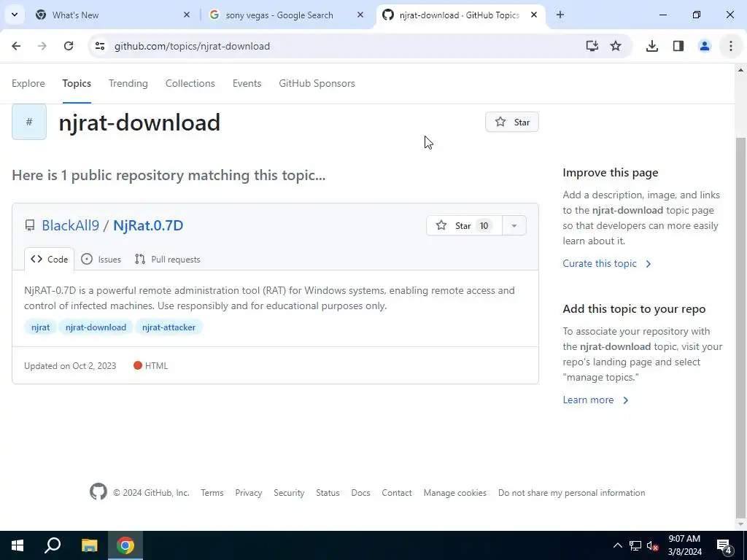Click the njrat-attacker topic tag
Screen dimensions: 747x560
point(169,327)
